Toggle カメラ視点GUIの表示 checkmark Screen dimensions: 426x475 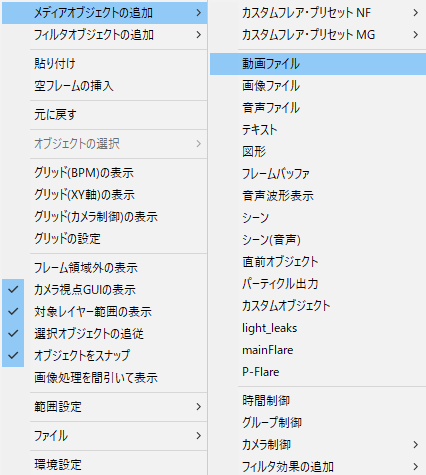pos(104,290)
